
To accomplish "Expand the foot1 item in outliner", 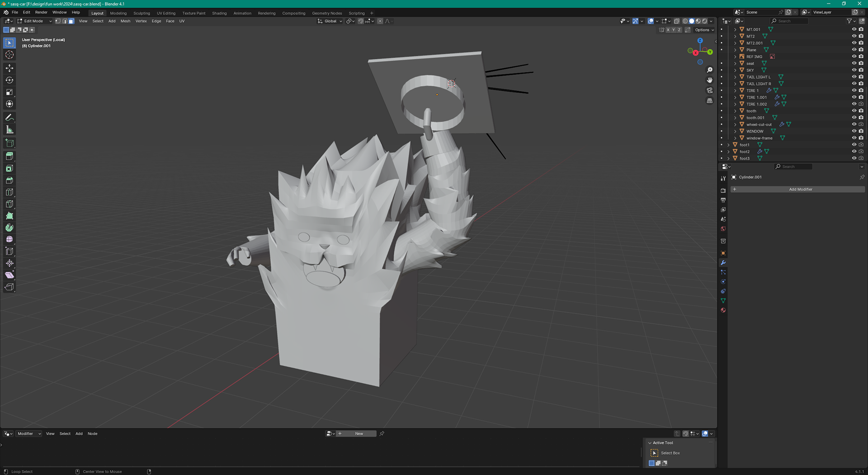I will click(x=728, y=145).
